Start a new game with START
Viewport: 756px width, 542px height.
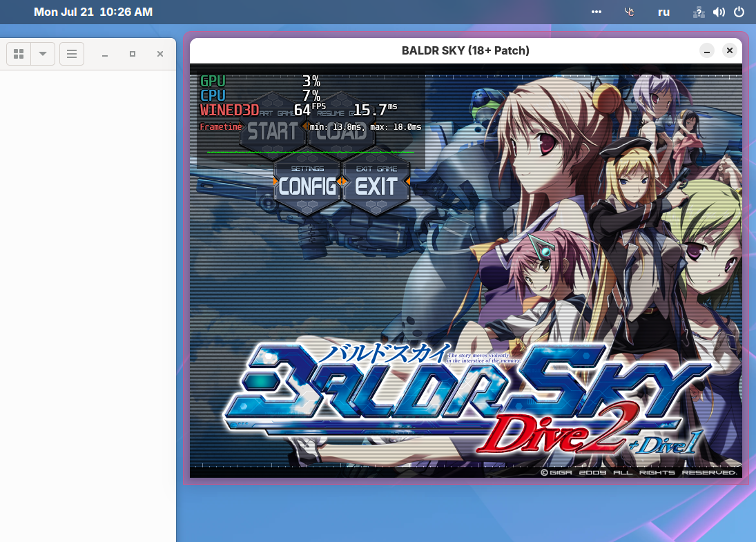coord(273,131)
